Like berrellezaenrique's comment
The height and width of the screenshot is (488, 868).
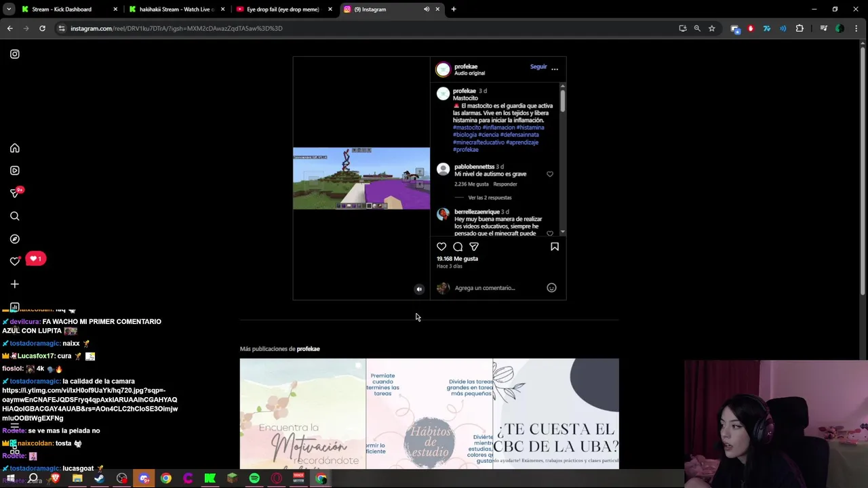pos(550,233)
